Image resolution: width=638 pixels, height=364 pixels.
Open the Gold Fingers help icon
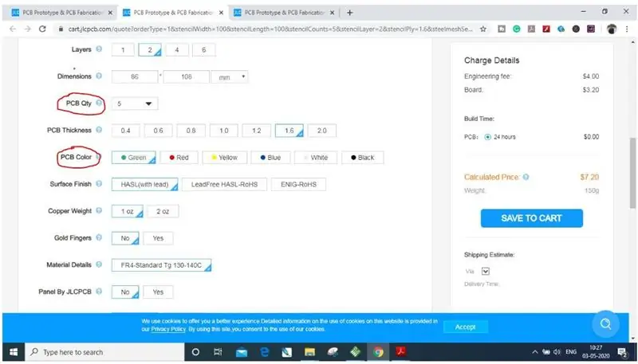point(99,237)
